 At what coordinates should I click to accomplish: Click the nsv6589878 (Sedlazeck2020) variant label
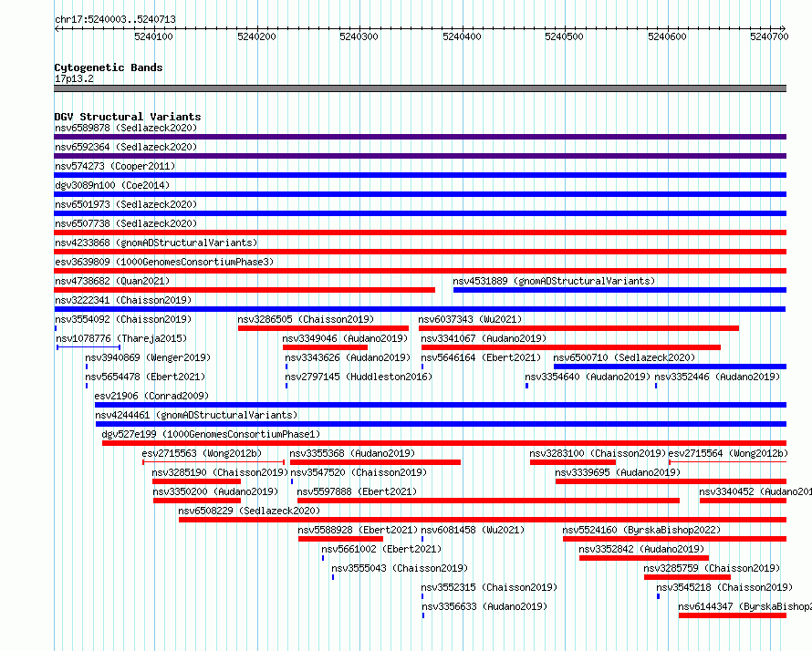(x=126, y=128)
